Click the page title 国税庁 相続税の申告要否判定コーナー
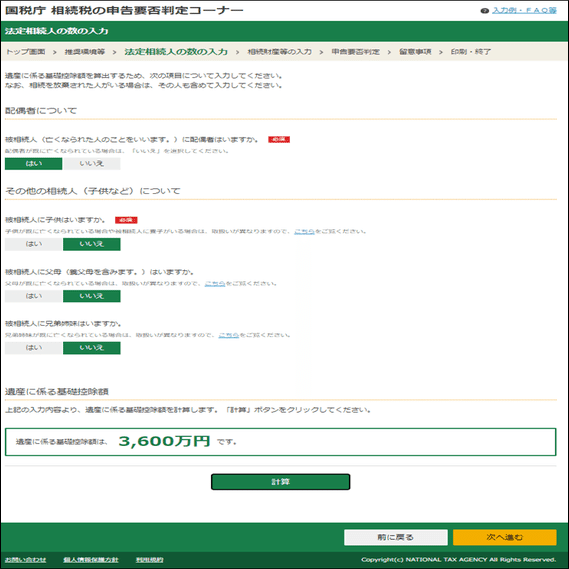569x569 pixels. pos(124,10)
